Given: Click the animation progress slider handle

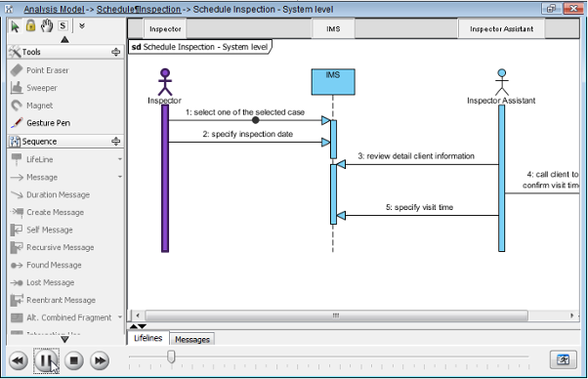Looking at the screenshot, I should click(171, 357).
